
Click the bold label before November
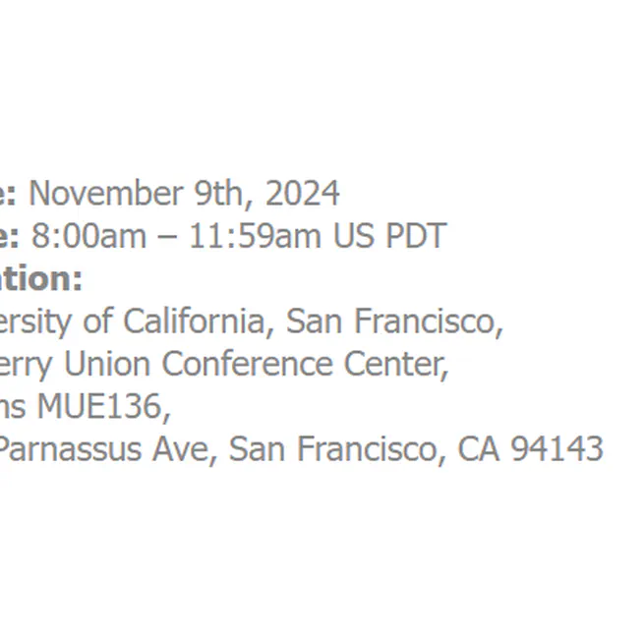(8, 194)
